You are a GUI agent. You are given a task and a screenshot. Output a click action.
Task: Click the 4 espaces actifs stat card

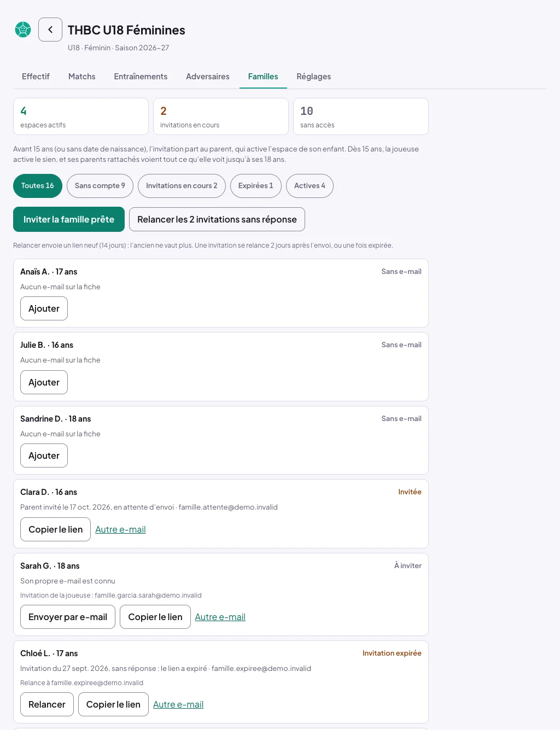[x=81, y=116]
